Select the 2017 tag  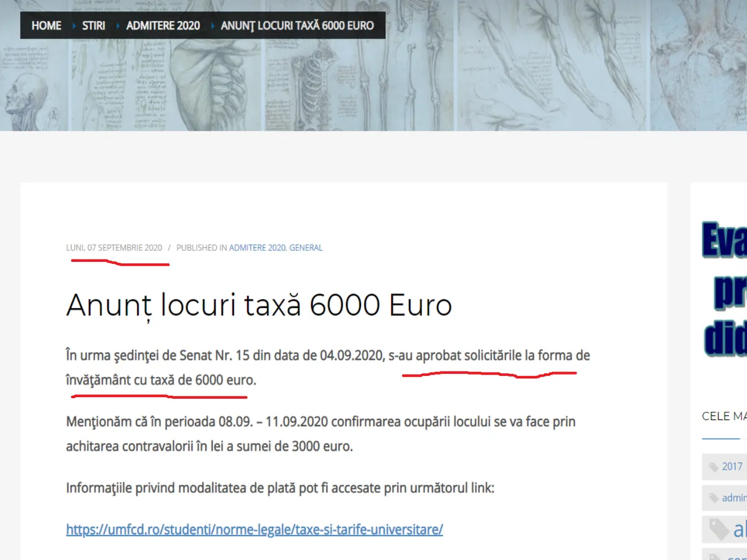tap(733, 467)
